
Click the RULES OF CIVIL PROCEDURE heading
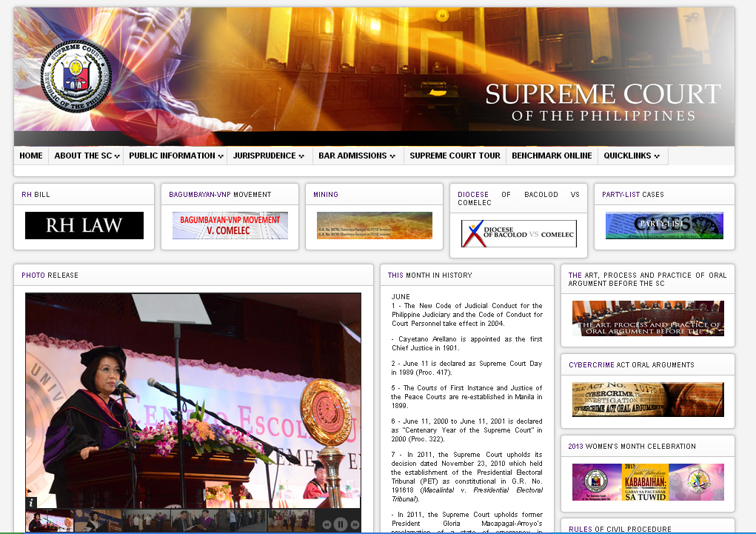[x=620, y=529]
